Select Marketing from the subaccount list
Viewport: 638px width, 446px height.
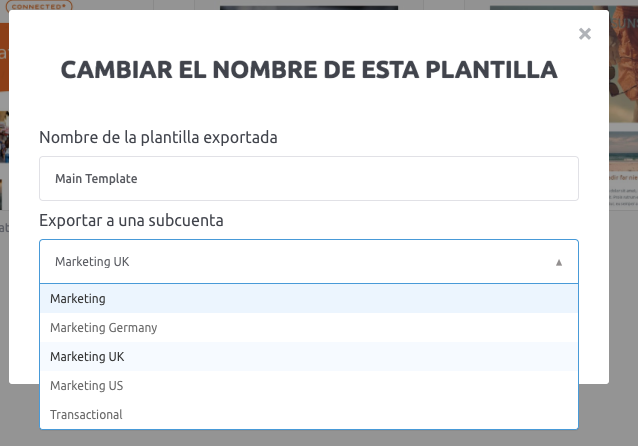point(309,299)
